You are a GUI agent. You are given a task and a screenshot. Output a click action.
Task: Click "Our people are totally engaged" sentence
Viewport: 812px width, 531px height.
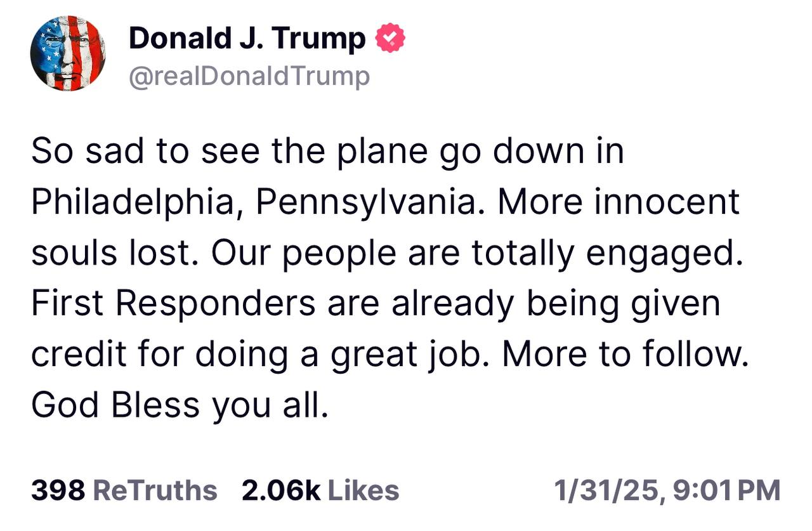click(x=476, y=253)
